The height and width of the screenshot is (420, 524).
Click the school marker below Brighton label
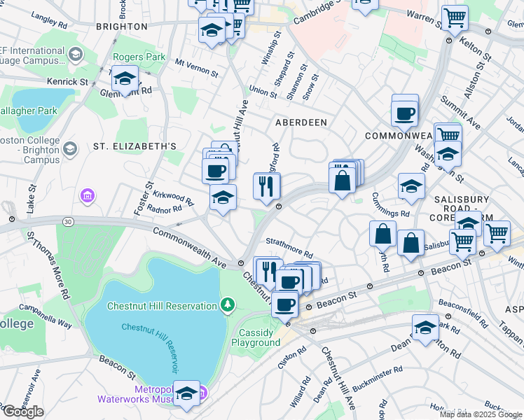tap(212, 30)
